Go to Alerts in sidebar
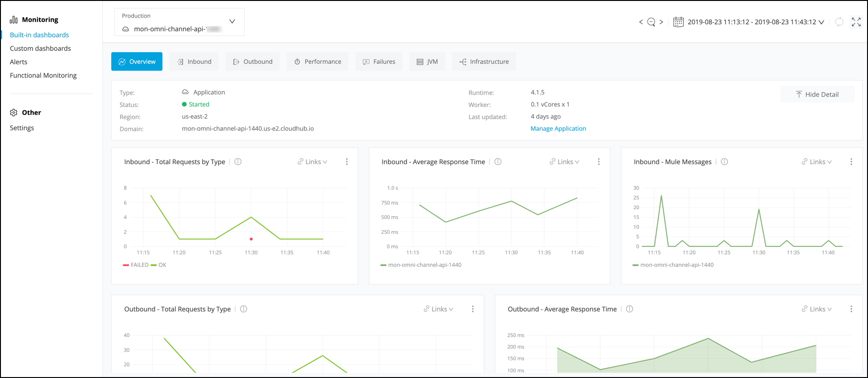 pyautogui.click(x=19, y=62)
